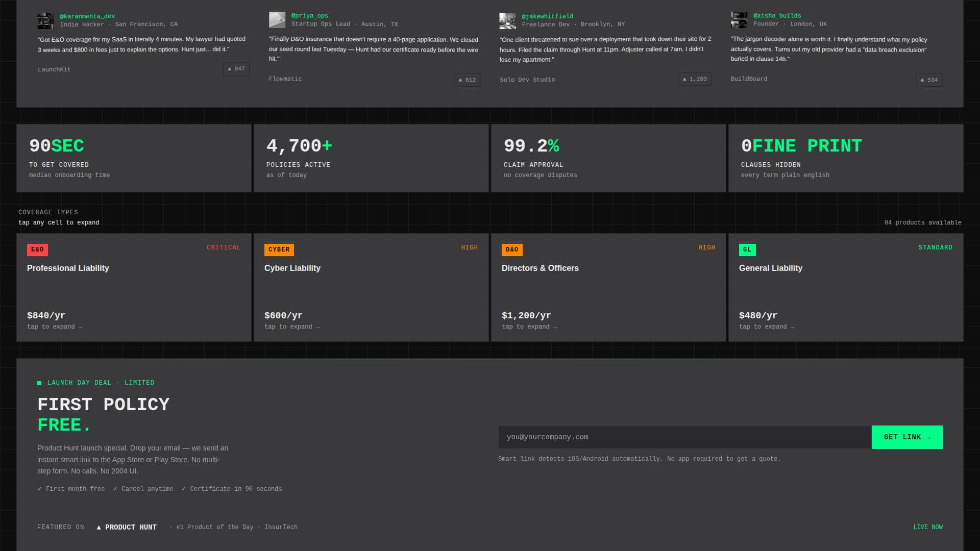Click the 4,700+ policies active stat
The width and height of the screenshot is (980, 551).
point(371,158)
